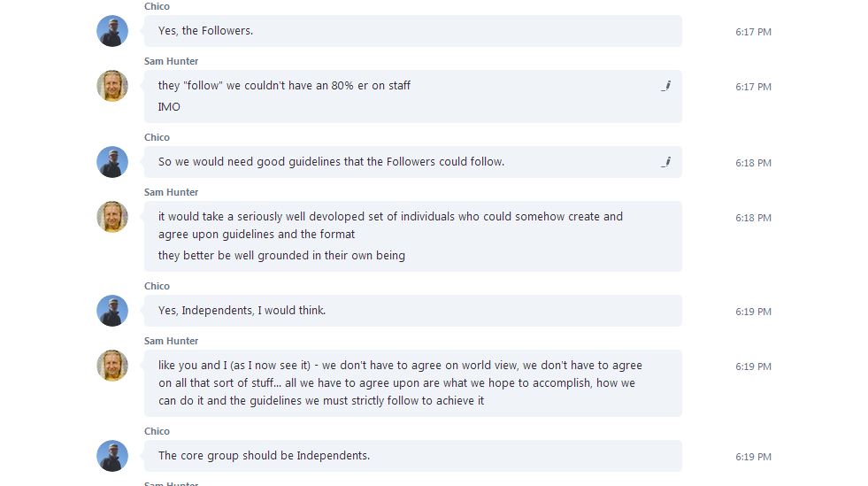Screen dimensions: 868x486
Task: Open Sam Hunter's avatar next to the "they follow" message
Action: tap(112, 86)
